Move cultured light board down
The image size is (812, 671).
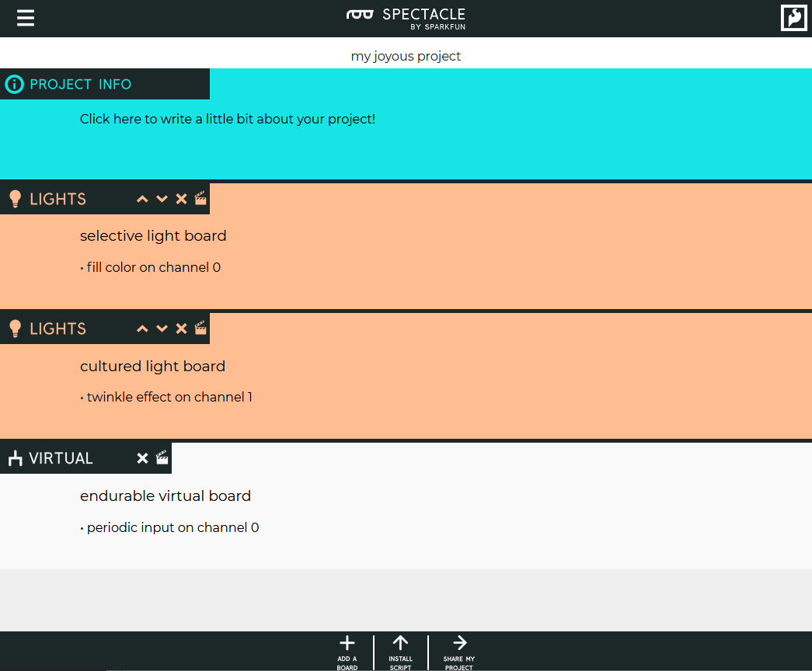pos(162,329)
